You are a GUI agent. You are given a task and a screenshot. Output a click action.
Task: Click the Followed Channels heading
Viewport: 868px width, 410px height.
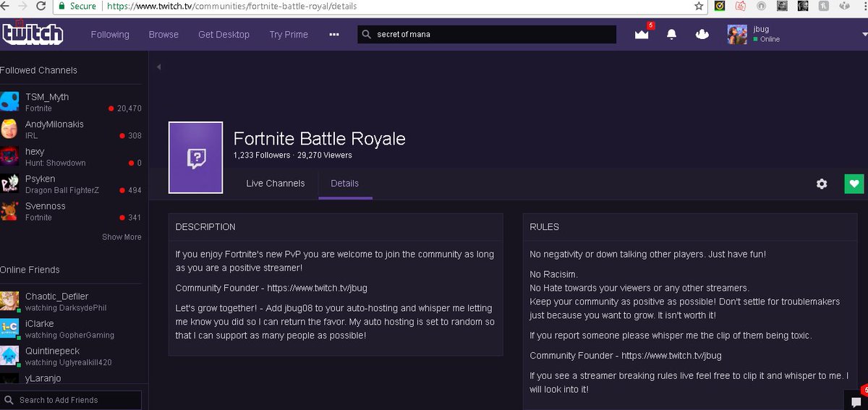point(38,70)
